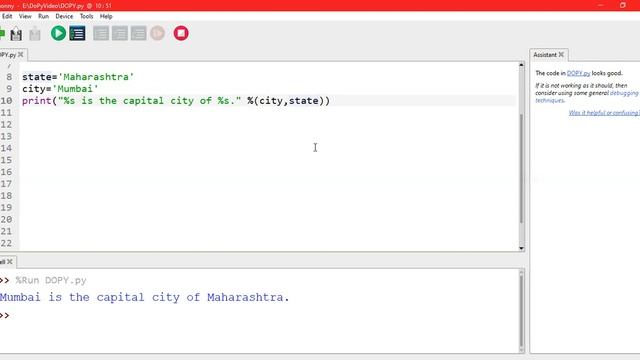The image size is (640, 360).
Task: Open the View menu
Action: pos(25,16)
